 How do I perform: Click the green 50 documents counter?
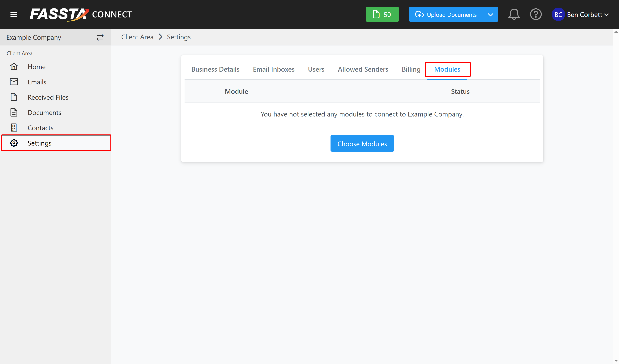pos(382,15)
